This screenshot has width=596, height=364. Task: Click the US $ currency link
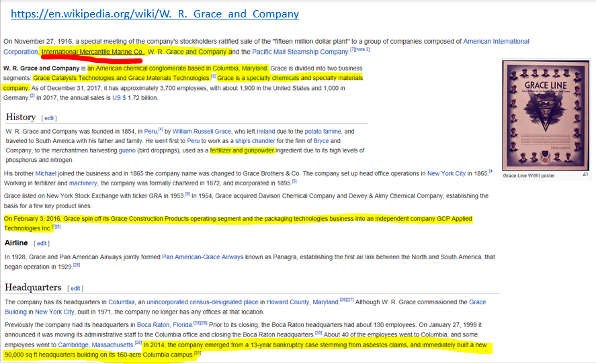tap(119, 97)
